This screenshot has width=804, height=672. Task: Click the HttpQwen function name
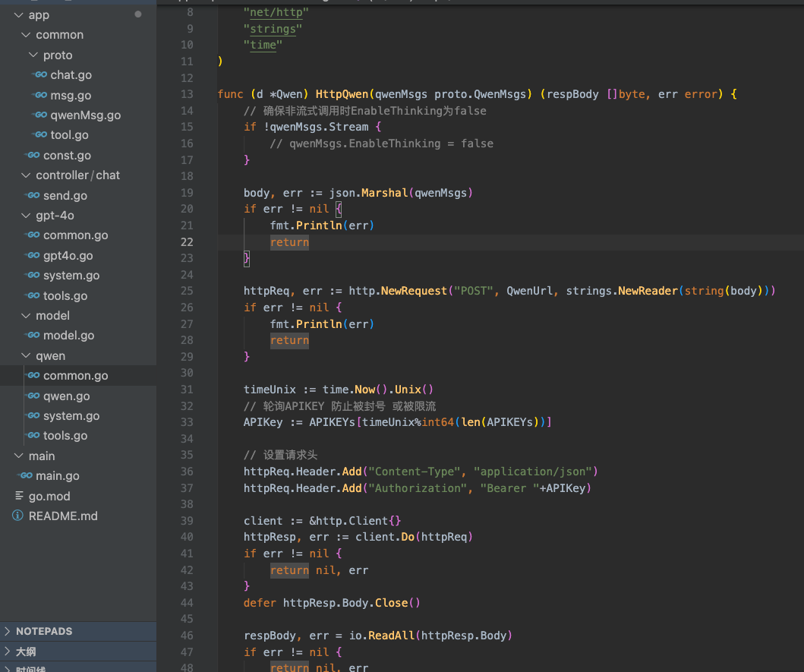pos(342,94)
